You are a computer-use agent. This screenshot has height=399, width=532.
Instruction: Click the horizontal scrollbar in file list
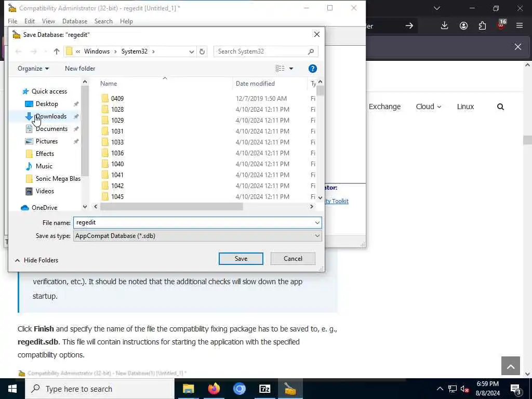coord(171,207)
